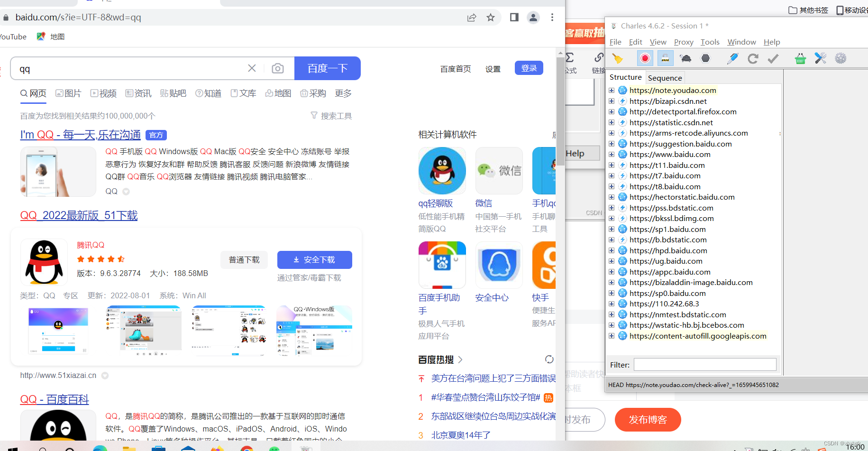Expand the http://detectportal.firefox.com node
868x451 pixels.
[x=612, y=112]
